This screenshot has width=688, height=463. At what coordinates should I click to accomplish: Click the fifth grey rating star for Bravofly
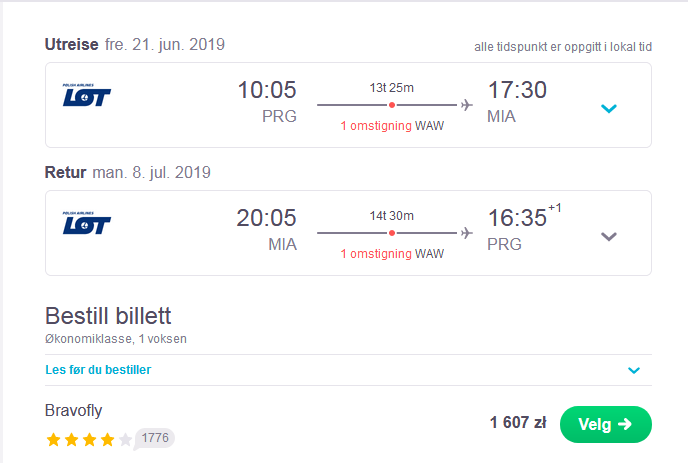tap(125, 439)
